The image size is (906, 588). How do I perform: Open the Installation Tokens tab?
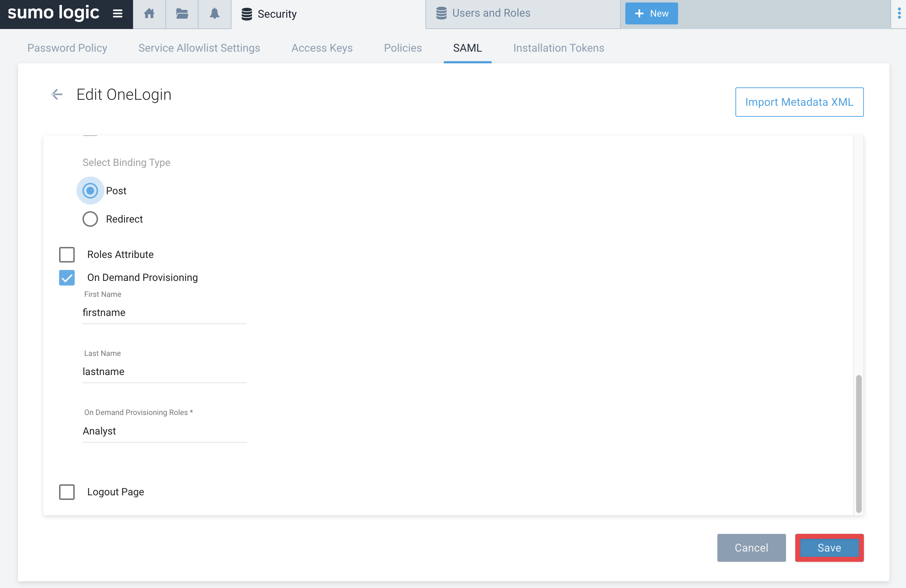pos(558,48)
